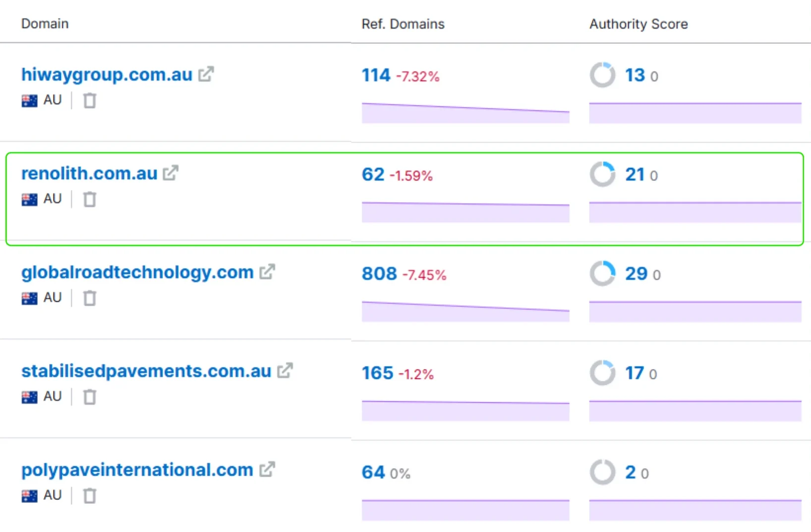The width and height of the screenshot is (811, 532).
Task: Click ref domains trend chart for renolith.com.au
Action: [465, 212]
